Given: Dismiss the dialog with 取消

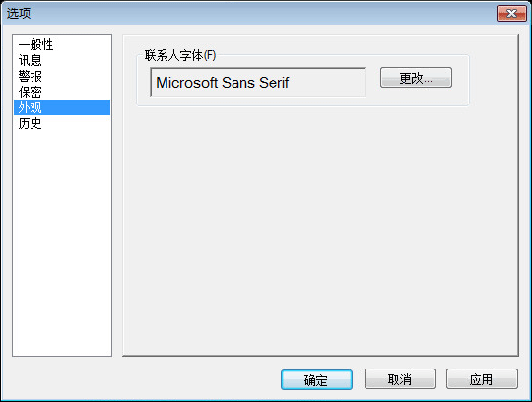Looking at the screenshot, I should (400, 379).
